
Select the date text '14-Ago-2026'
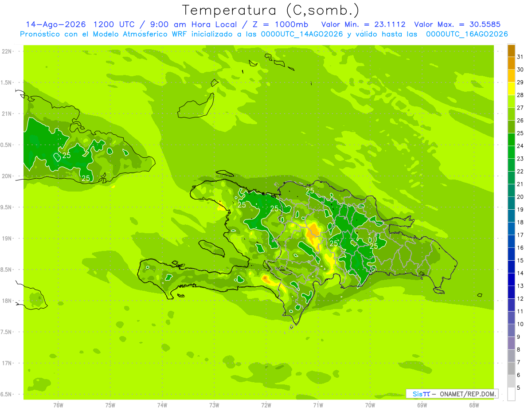[x=55, y=24]
